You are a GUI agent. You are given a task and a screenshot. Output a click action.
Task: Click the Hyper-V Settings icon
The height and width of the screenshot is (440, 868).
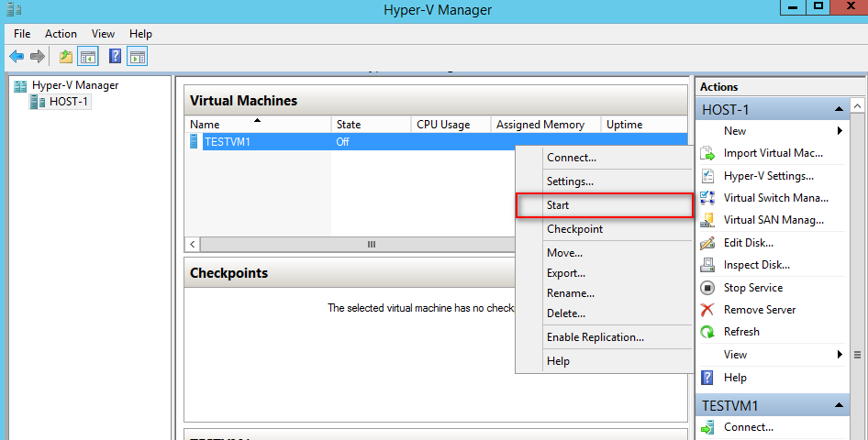pos(707,176)
